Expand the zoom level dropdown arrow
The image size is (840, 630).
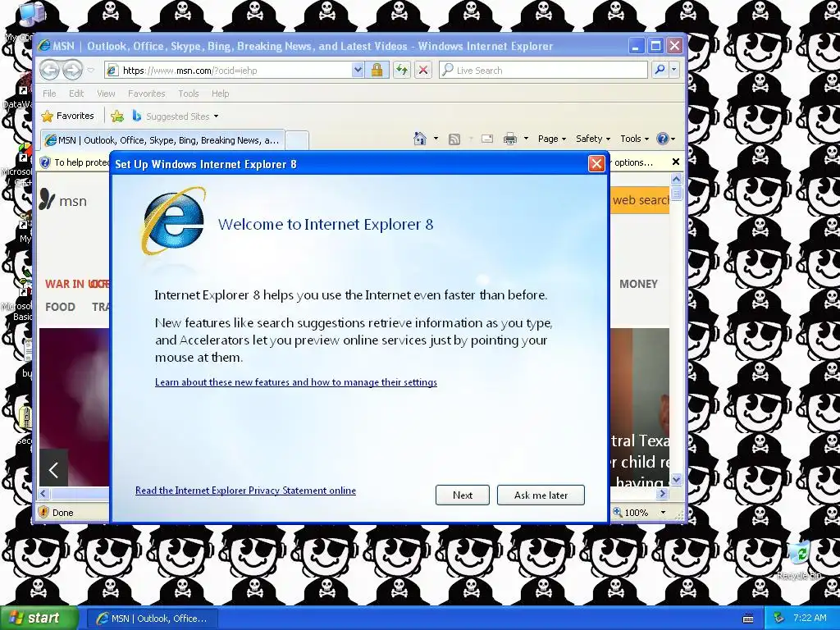(663, 513)
